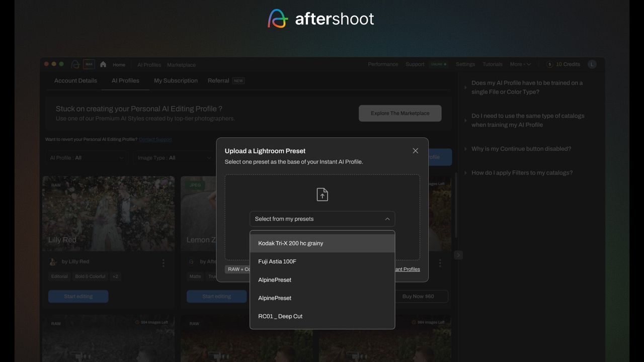Open Performance in the top bar
Image resolution: width=644 pixels, height=362 pixels.
383,64
